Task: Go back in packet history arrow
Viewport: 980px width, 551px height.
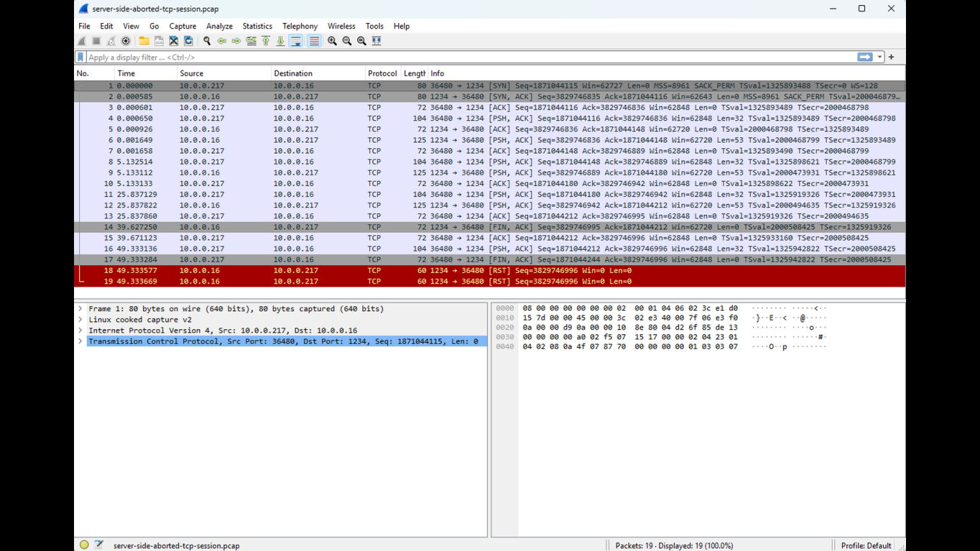Action: click(221, 41)
